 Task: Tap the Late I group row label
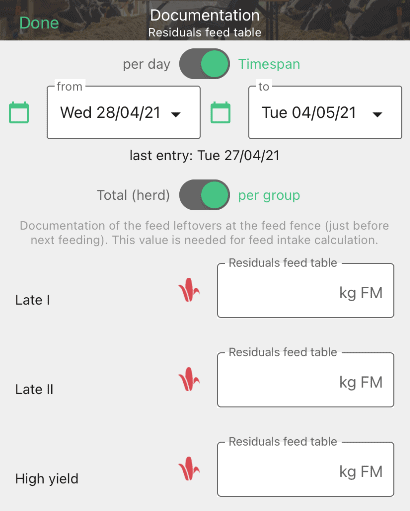(x=33, y=300)
